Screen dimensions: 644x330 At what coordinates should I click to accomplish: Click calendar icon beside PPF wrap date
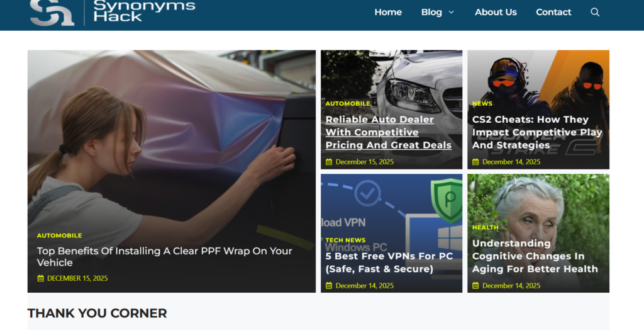click(41, 278)
